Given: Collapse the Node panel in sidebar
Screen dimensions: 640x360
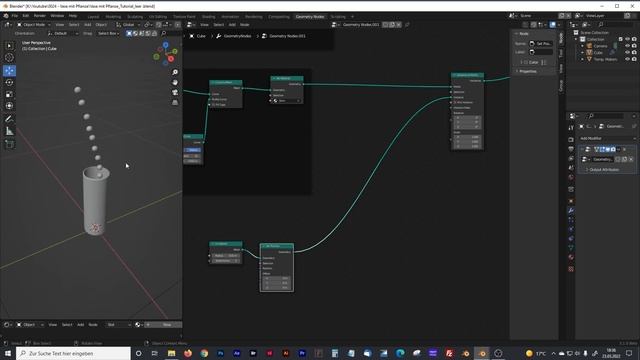Looking at the screenshot, I should coord(522,33).
